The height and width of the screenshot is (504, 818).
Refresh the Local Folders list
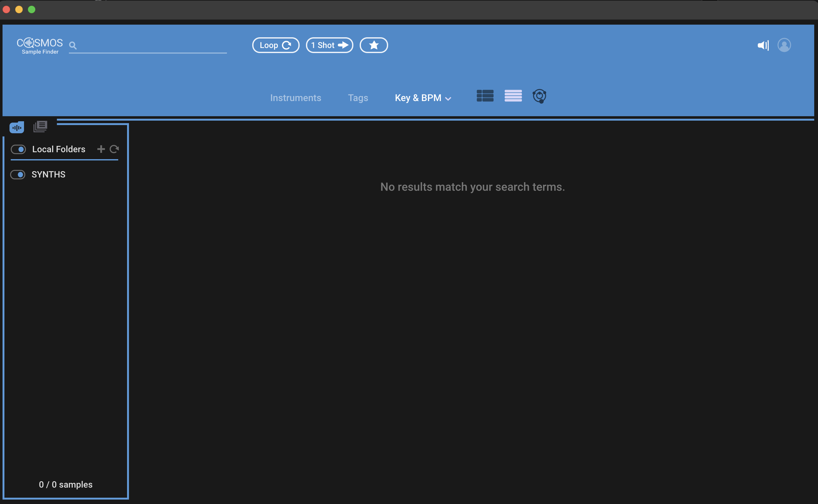[x=114, y=149]
